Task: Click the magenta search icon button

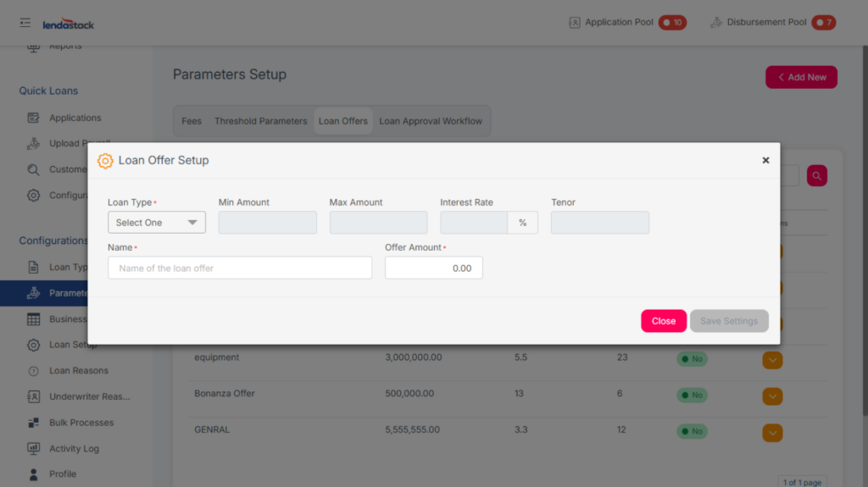Action: pyautogui.click(x=816, y=175)
